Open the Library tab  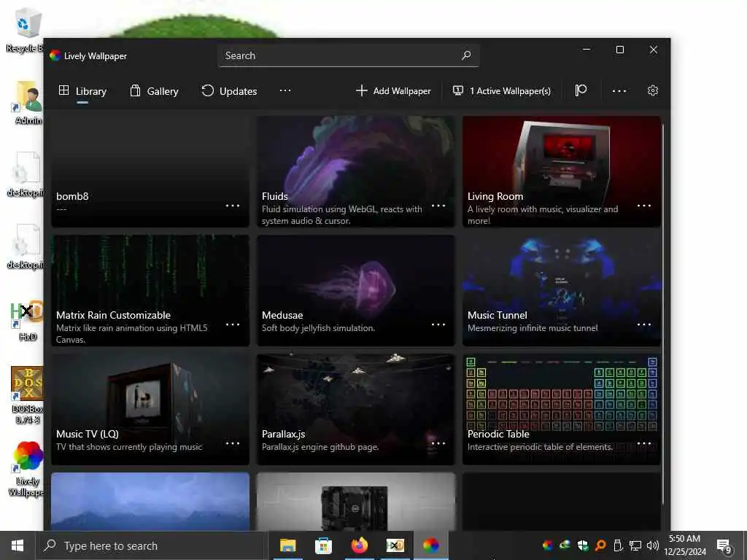coord(82,91)
